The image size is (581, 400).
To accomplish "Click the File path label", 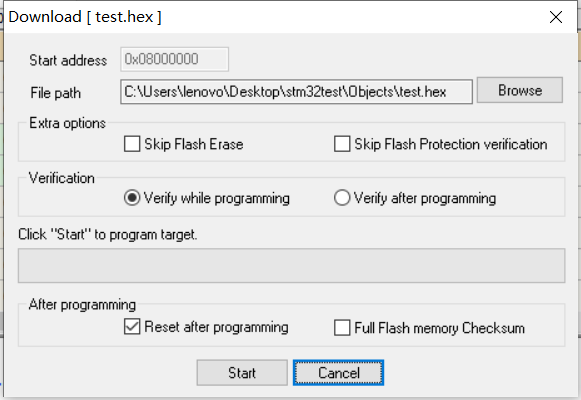I will pyautogui.click(x=56, y=93).
